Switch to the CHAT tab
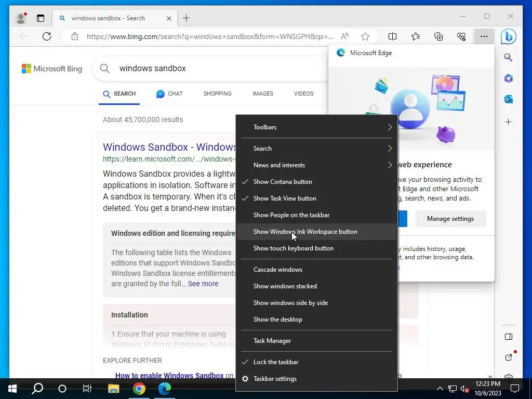 [x=169, y=94]
